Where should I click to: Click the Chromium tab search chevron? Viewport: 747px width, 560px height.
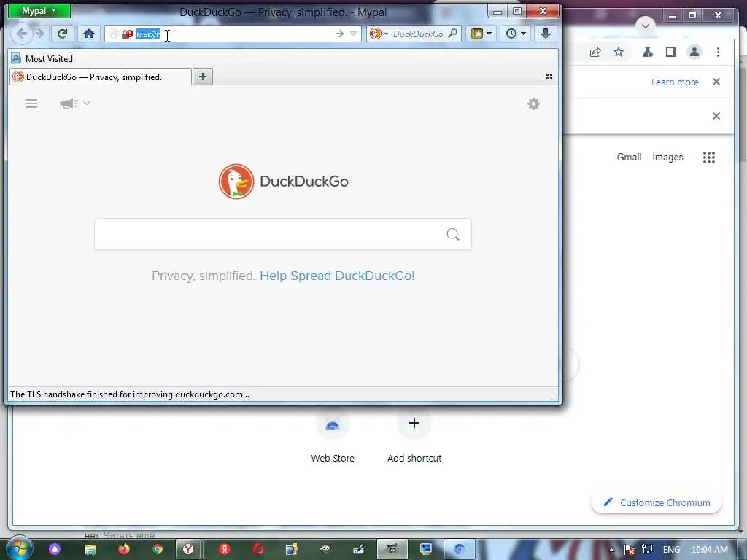click(x=646, y=26)
